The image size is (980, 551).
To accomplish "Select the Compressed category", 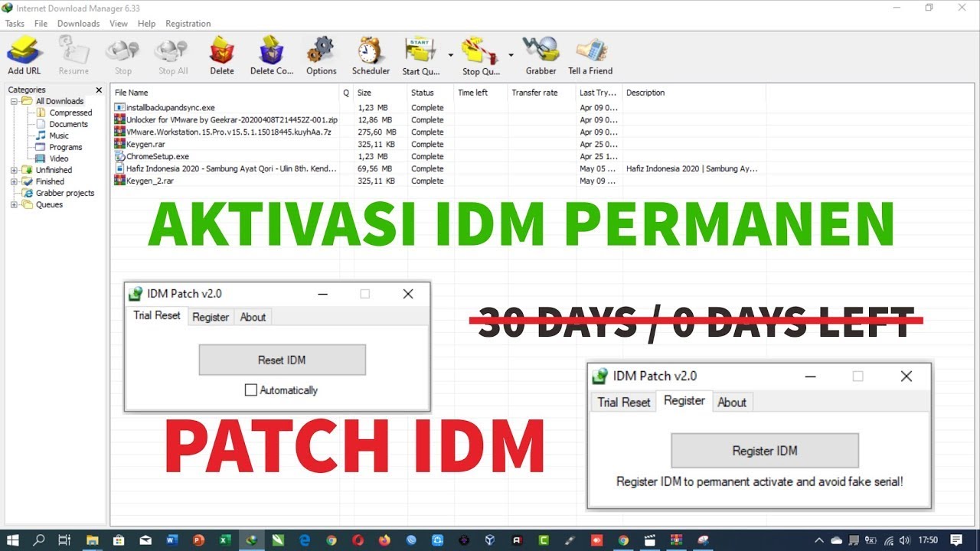I will click(64, 112).
